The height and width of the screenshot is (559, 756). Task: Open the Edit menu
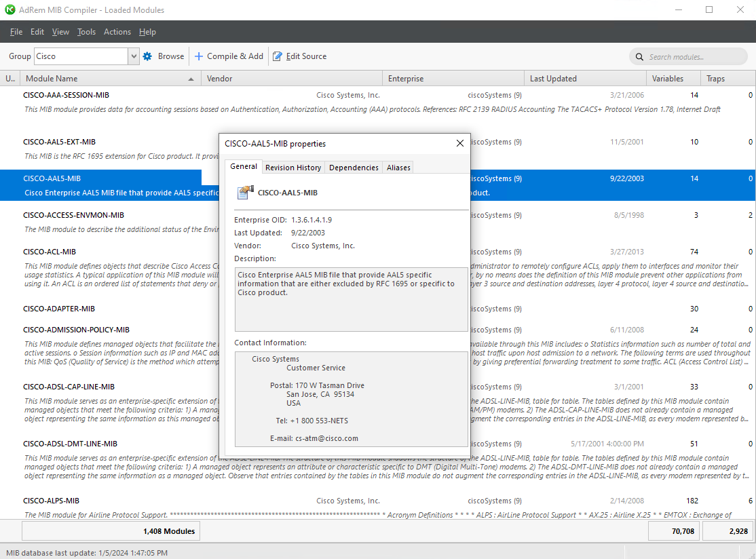click(37, 32)
